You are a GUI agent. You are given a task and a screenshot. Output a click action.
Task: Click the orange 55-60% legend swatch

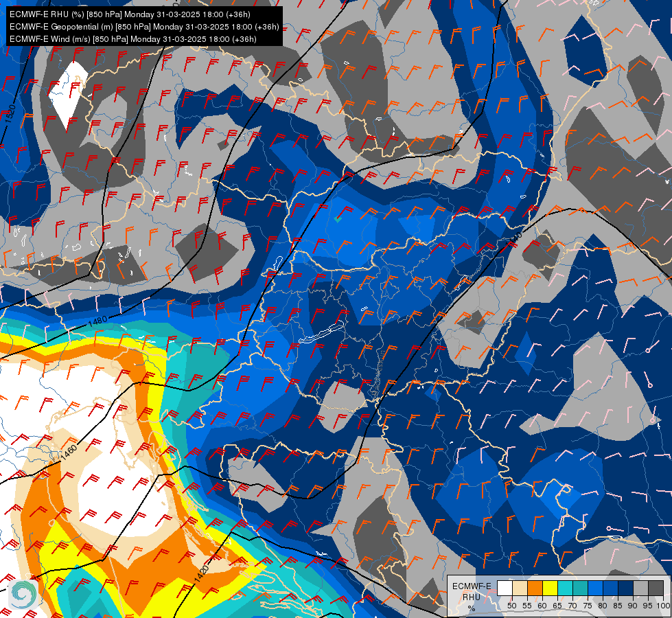535,588
